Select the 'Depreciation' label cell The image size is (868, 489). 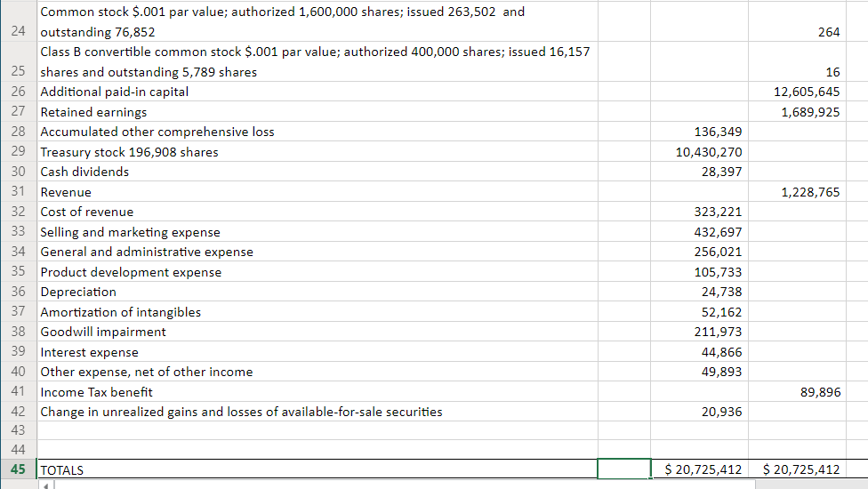[317, 292]
